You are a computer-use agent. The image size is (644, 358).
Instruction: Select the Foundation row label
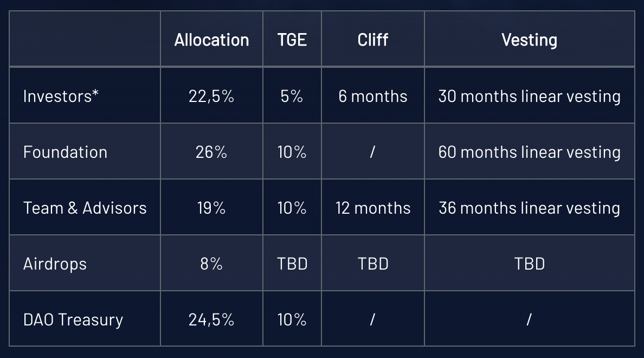point(65,152)
